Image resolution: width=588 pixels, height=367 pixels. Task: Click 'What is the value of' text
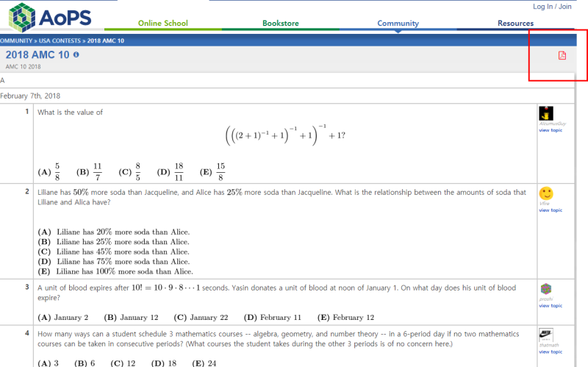point(70,113)
